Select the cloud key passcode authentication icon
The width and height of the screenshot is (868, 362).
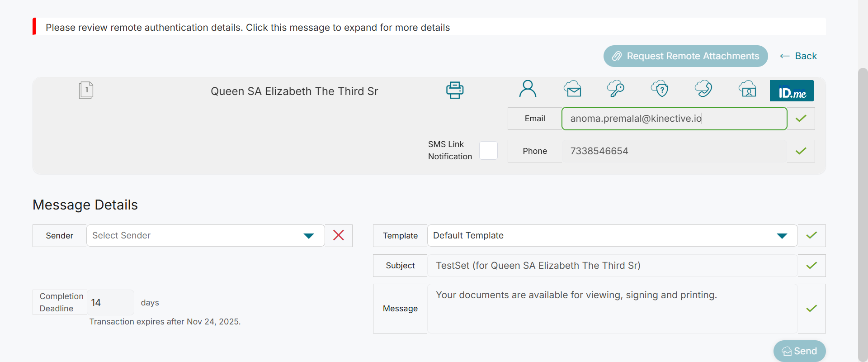point(616,89)
